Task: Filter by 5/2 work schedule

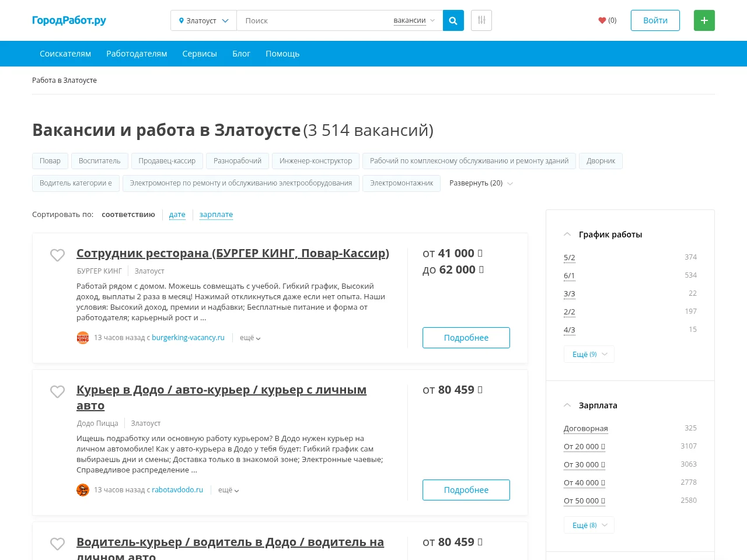Action: (x=570, y=257)
